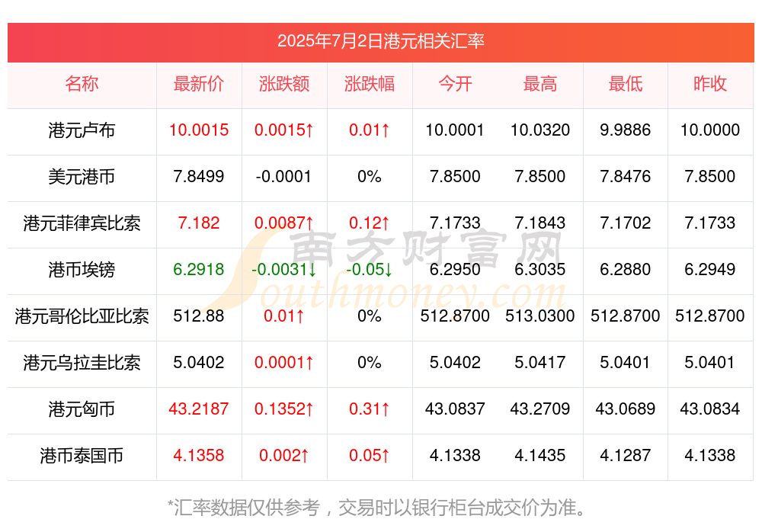Click change amount -0.0001
762x532 pixels.
tap(283, 177)
